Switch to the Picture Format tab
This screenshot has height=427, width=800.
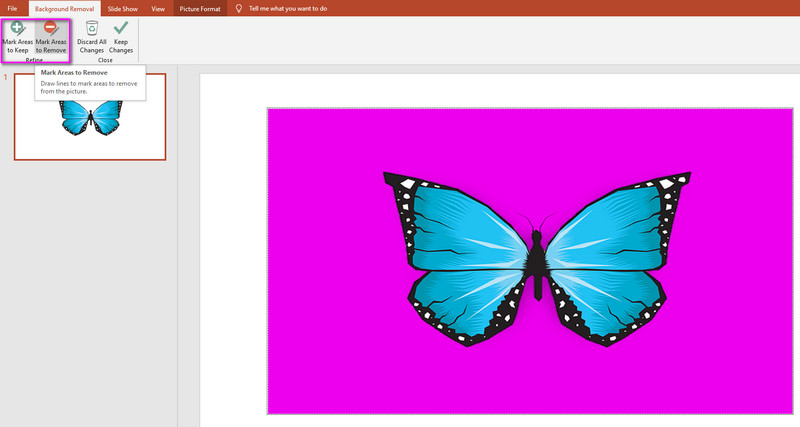point(200,9)
